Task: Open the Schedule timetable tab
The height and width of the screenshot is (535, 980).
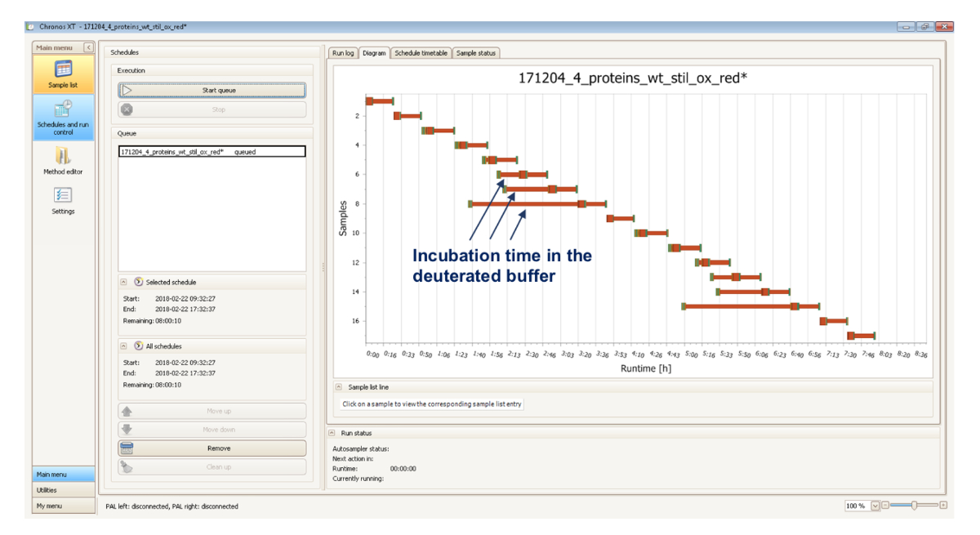Action: [x=420, y=53]
